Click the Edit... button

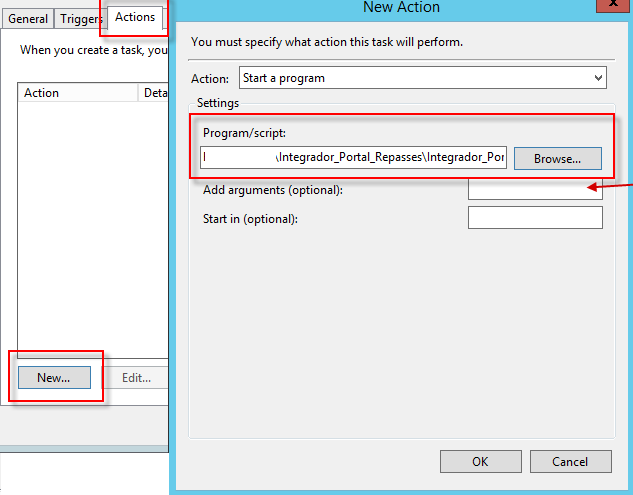point(136,377)
